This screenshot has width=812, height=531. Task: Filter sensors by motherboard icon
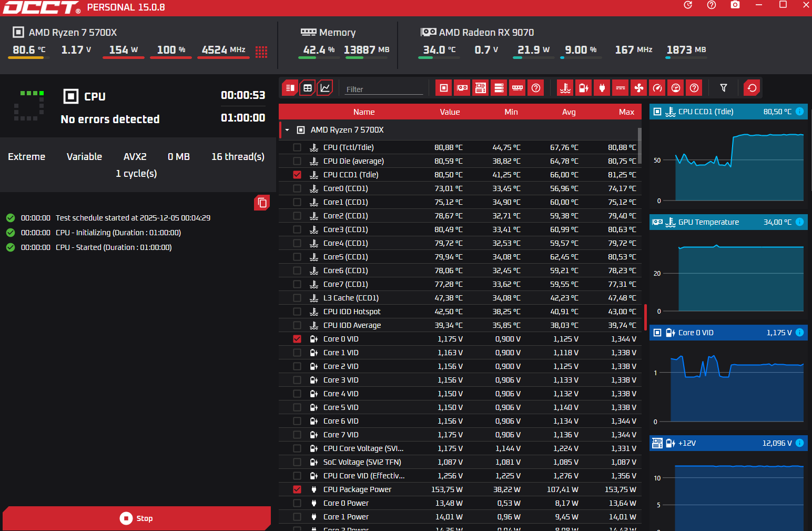tap(481, 88)
